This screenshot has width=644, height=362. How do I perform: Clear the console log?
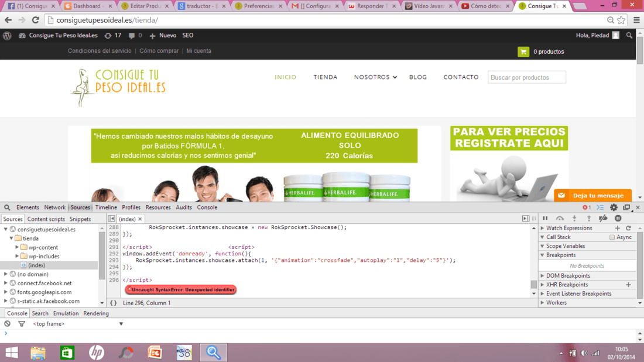point(7,324)
